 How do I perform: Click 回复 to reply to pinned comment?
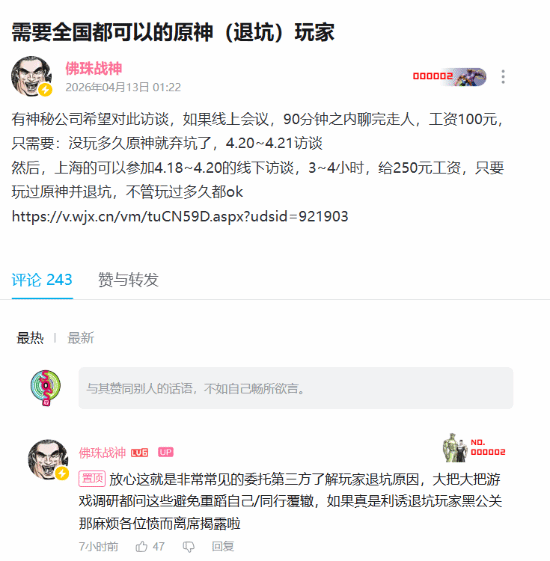coord(223,546)
